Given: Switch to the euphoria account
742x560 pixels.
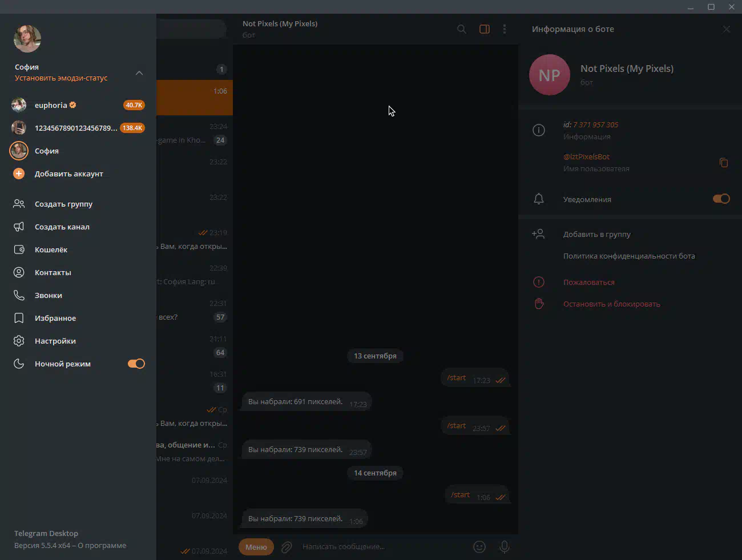Looking at the screenshot, I should 51,105.
